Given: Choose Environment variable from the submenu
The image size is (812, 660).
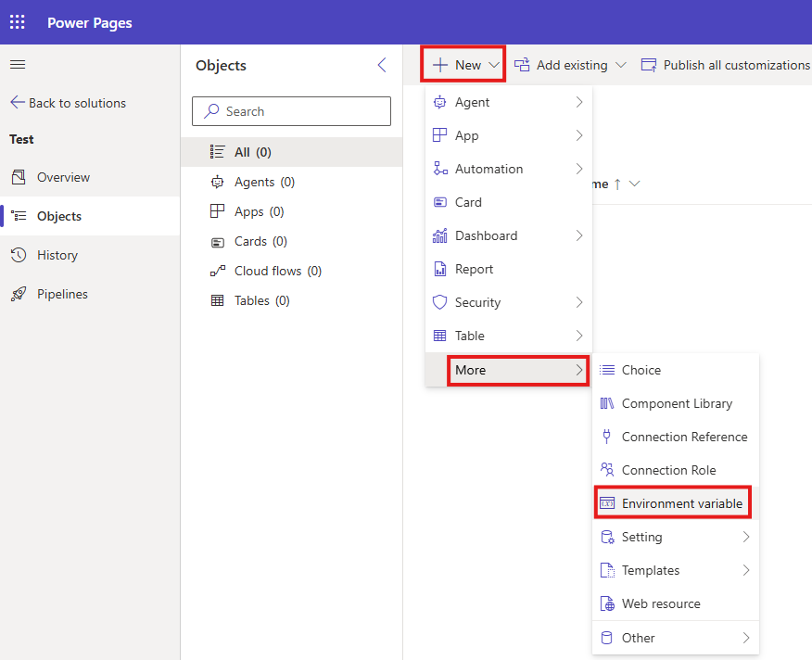Looking at the screenshot, I should pos(676,503).
